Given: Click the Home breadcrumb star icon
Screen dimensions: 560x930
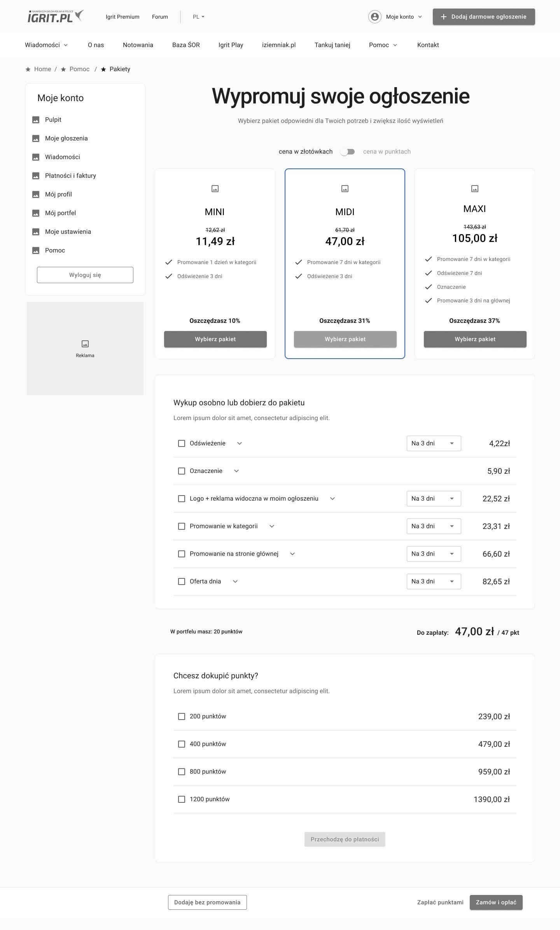Looking at the screenshot, I should pos(28,69).
